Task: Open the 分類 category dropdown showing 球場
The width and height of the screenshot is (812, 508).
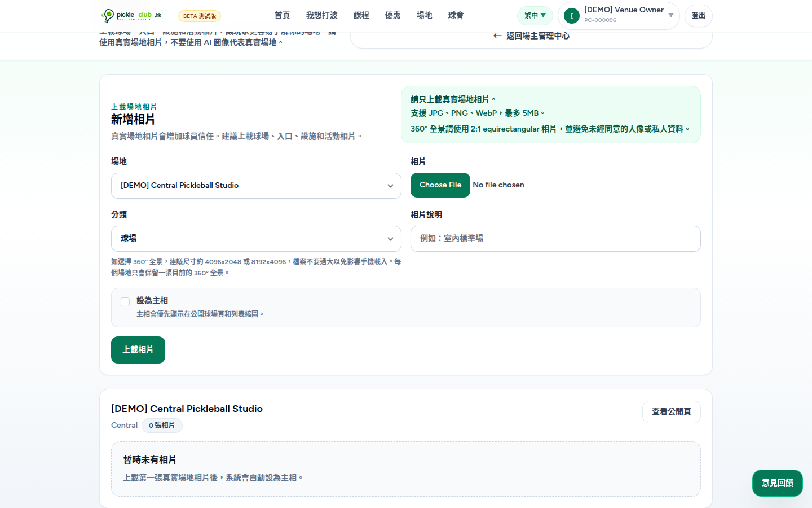Action: click(256, 239)
